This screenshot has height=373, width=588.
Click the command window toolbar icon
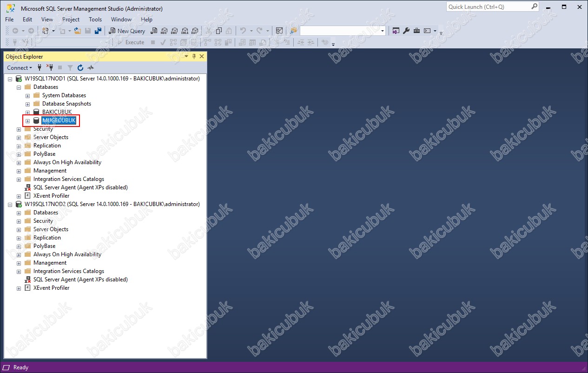pyautogui.click(x=427, y=31)
